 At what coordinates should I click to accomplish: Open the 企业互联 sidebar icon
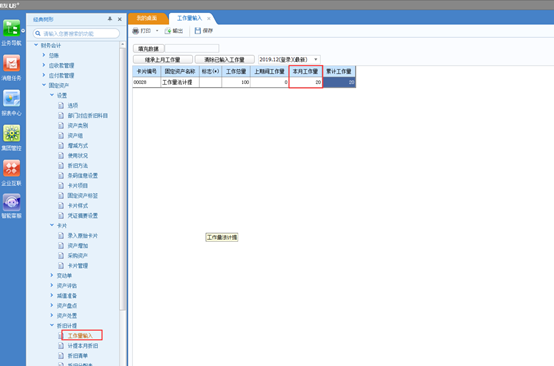(x=11, y=168)
